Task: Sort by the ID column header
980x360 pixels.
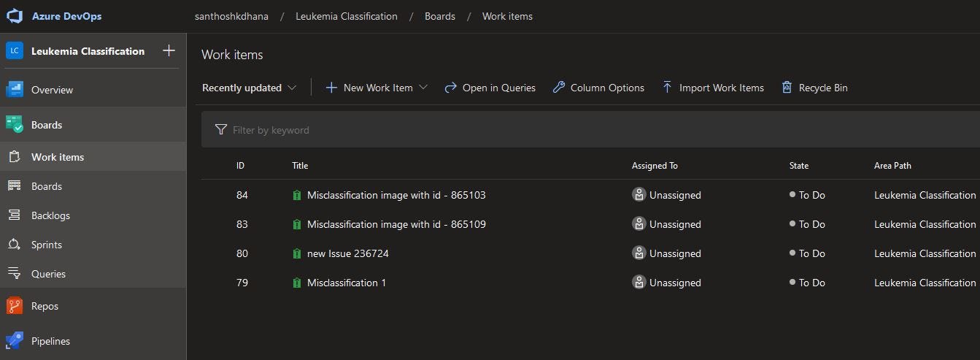Action: tap(240, 166)
